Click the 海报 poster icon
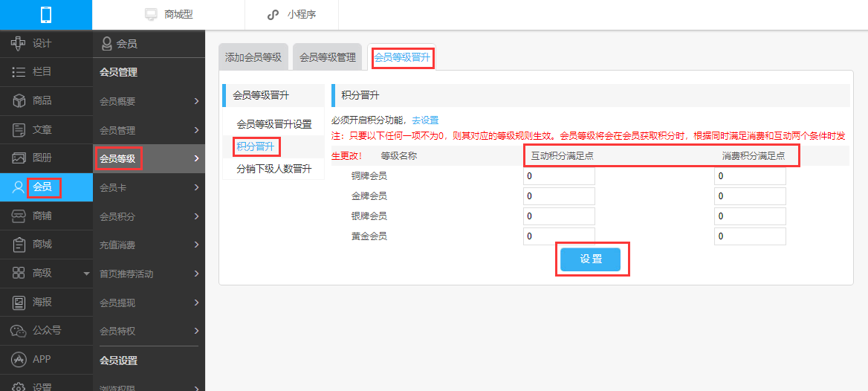 click(19, 302)
